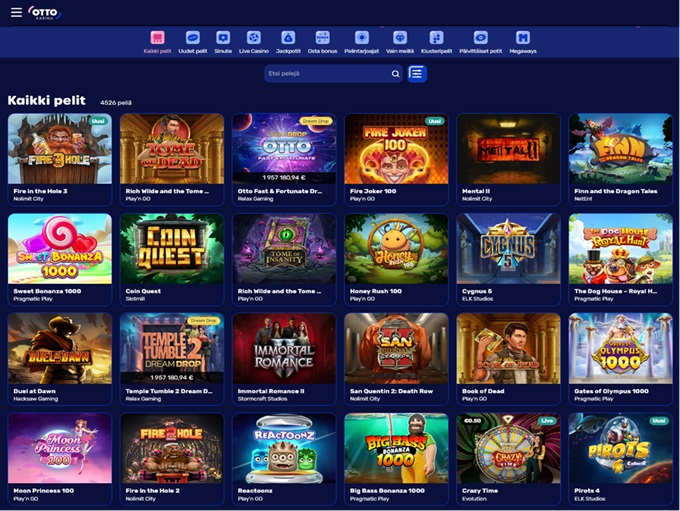Open the game filter list button
The image size is (680, 511).
(x=417, y=73)
